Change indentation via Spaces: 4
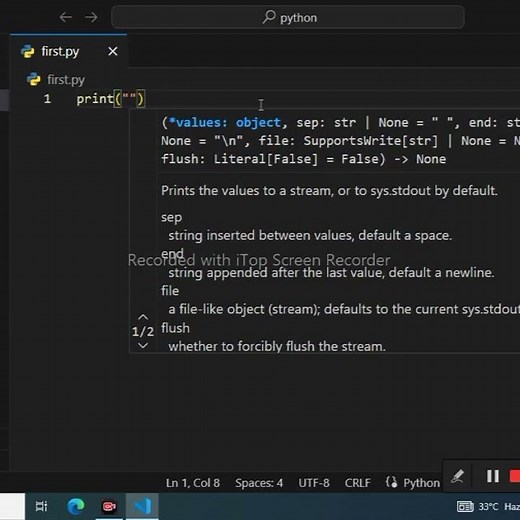The image size is (520, 520). point(259,483)
